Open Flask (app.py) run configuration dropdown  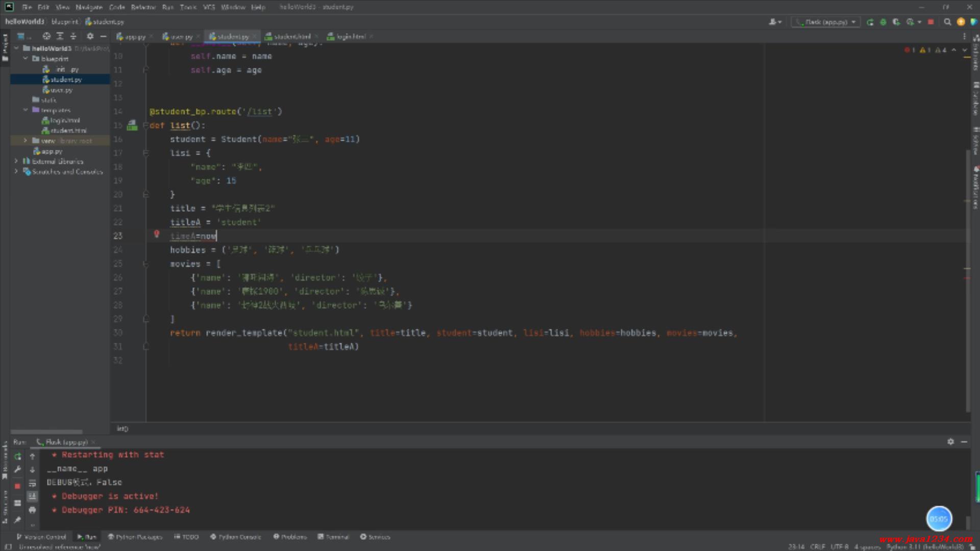[826, 22]
